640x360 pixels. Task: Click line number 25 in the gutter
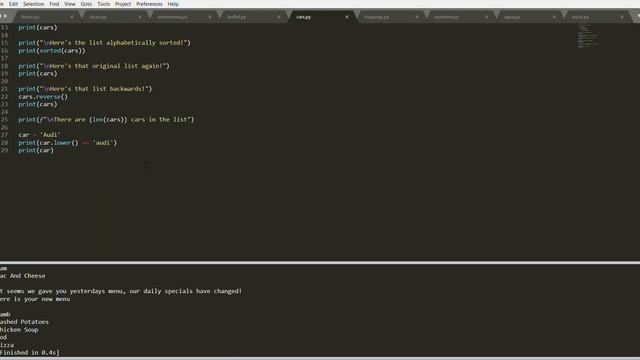[4, 120]
